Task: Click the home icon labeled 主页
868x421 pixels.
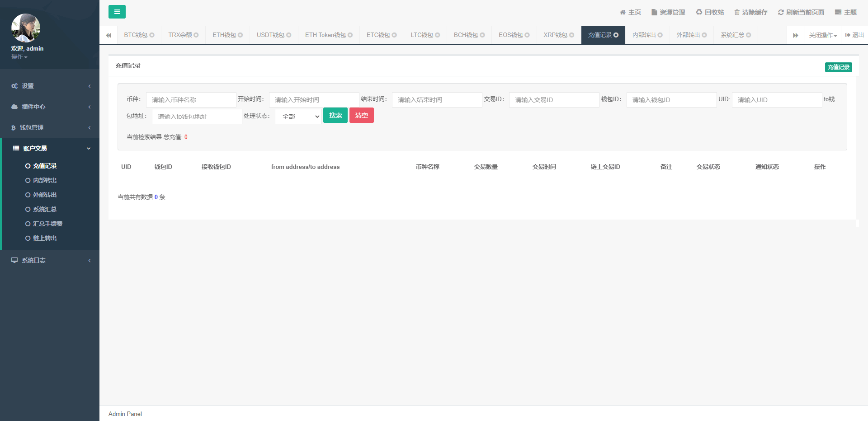Action: 623,12
